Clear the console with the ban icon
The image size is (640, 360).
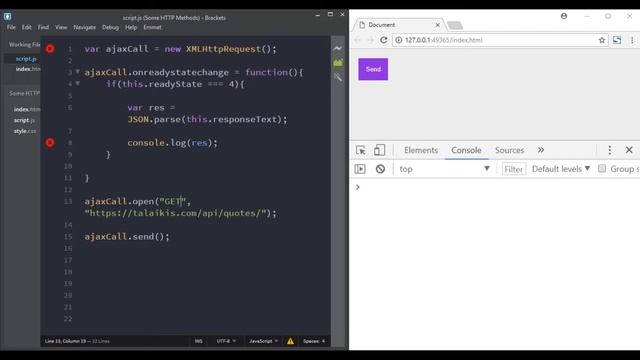tap(380, 169)
